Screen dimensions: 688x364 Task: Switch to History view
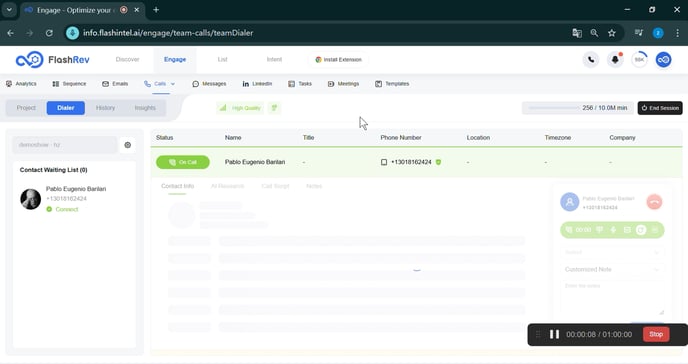pos(105,108)
